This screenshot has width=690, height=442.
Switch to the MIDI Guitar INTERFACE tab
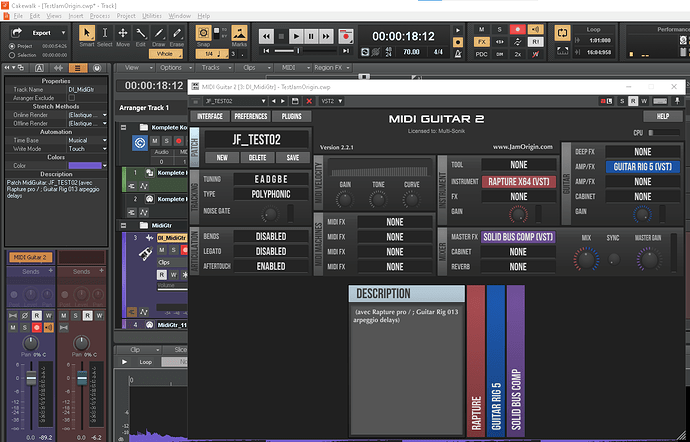coord(210,116)
